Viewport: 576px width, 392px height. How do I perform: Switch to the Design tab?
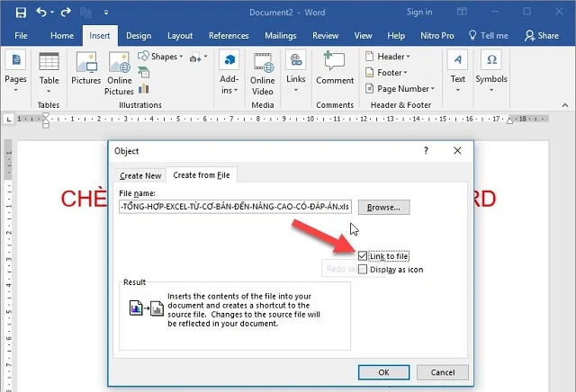pyautogui.click(x=139, y=36)
